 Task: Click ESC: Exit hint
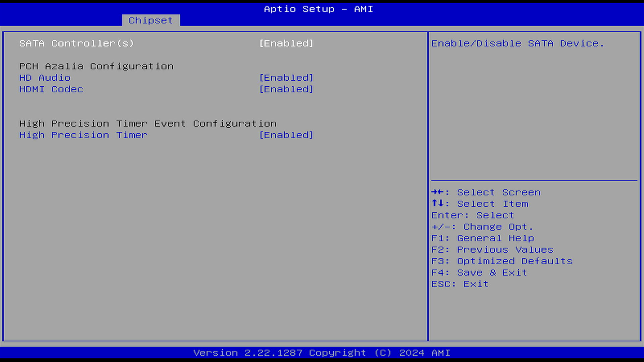tap(460, 284)
